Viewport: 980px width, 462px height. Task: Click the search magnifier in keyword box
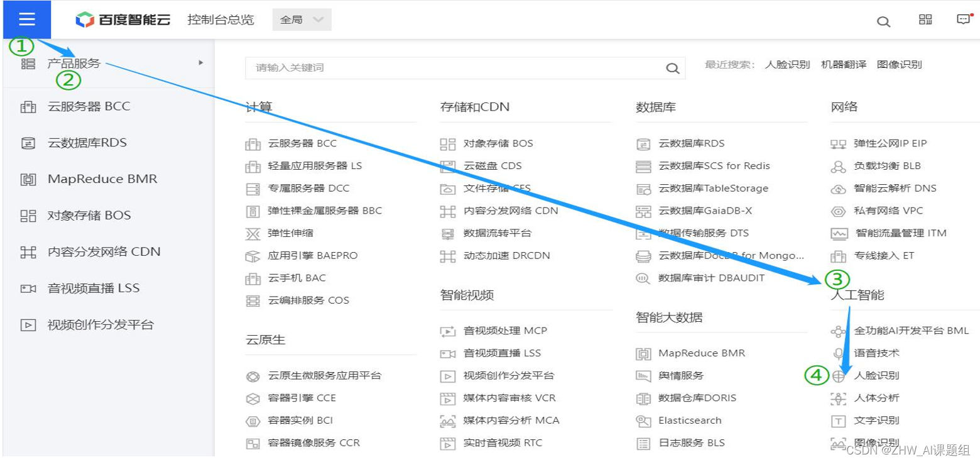(x=672, y=68)
